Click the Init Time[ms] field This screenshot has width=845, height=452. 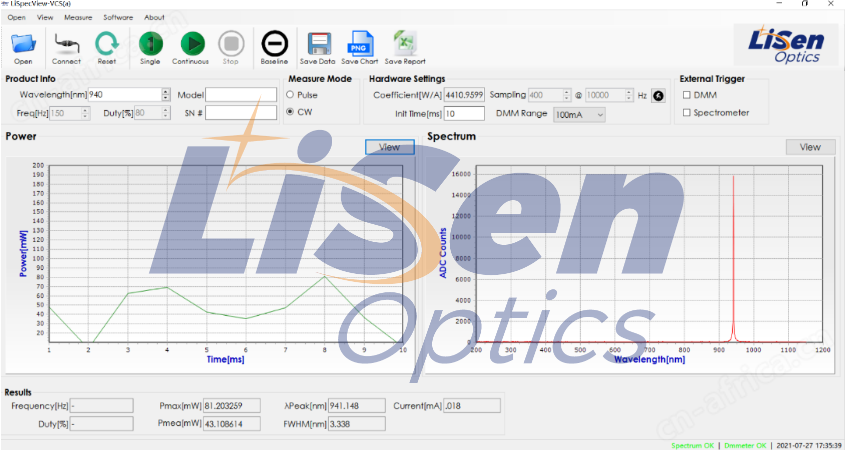(x=465, y=114)
